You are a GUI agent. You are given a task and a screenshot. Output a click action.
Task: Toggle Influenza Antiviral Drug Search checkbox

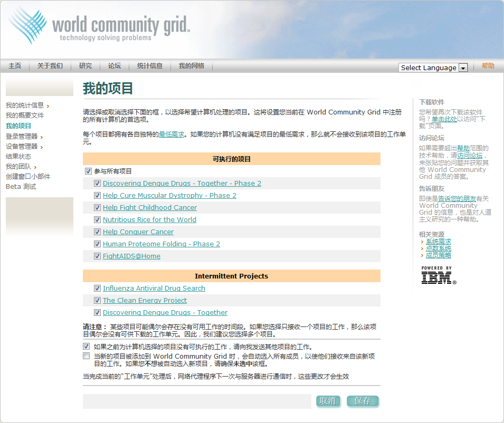pyautogui.click(x=97, y=289)
